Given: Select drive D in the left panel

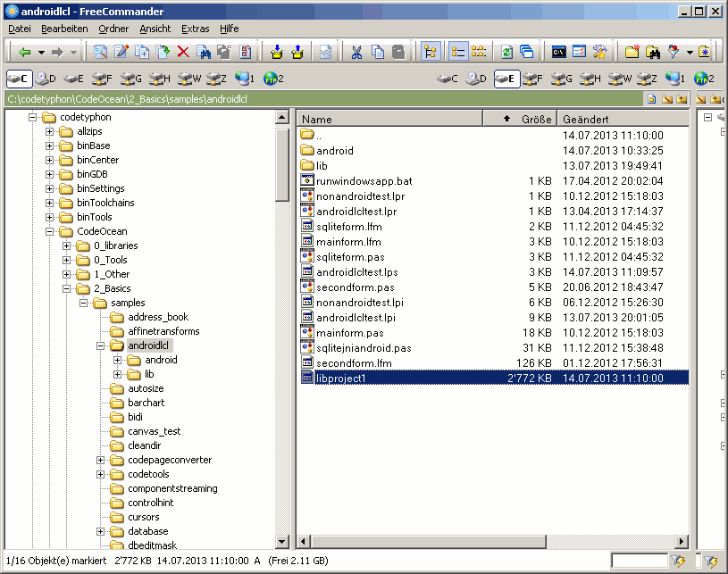Looking at the screenshot, I should click(x=46, y=79).
